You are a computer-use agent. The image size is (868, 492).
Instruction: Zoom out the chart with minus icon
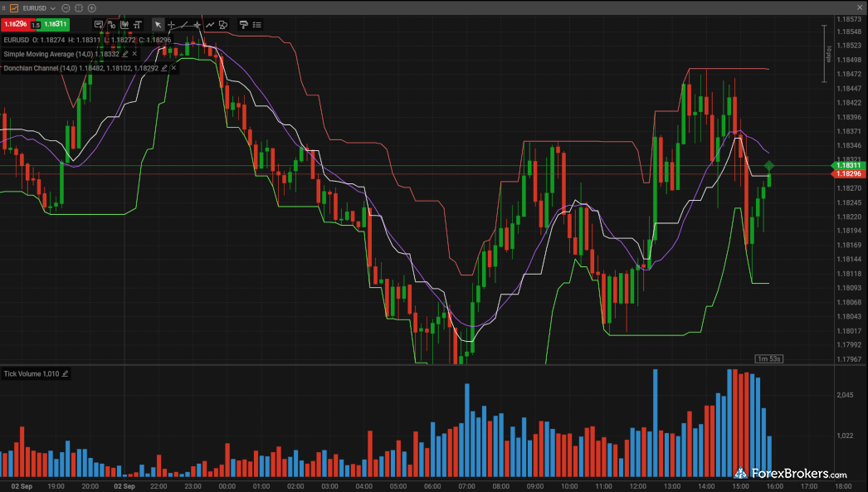point(66,8)
